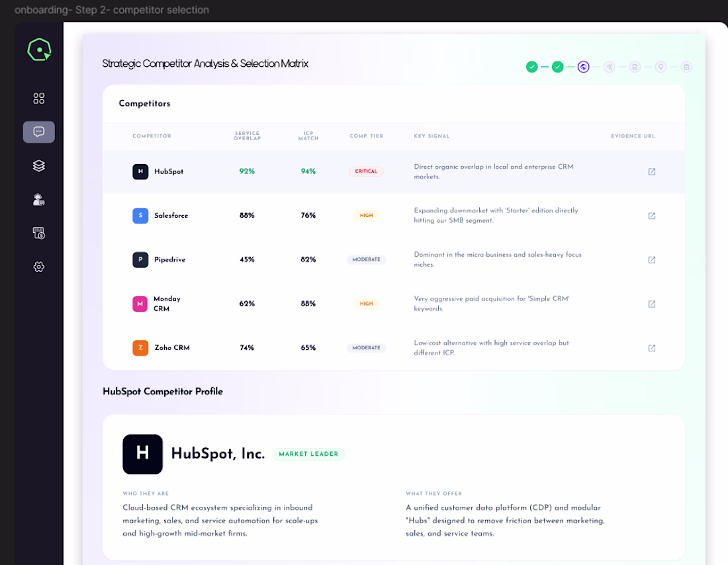Screen dimensions: 728x565
Task: Open Pipedrive evidence URL link icon
Action: pyautogui.click(x=651, y=260)
